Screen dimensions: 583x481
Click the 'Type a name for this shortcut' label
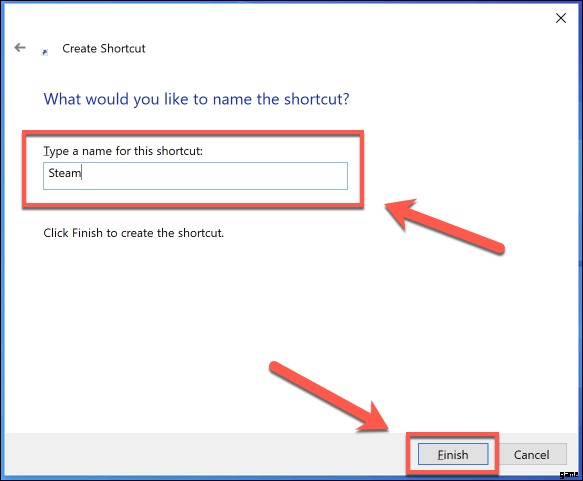pyautogui.click(x=123, y=151)
